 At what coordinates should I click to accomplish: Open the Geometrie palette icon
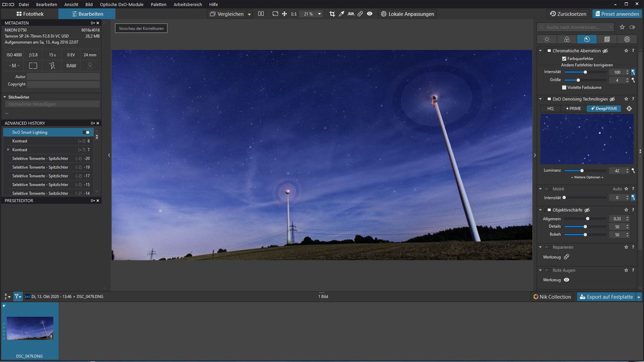[607, 39]
